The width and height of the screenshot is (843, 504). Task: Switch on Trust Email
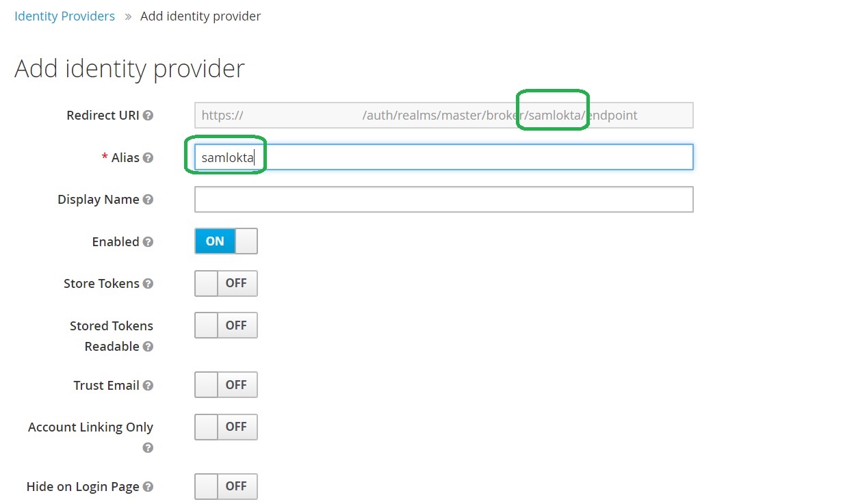pyautogui.click(x=226, y=385)
